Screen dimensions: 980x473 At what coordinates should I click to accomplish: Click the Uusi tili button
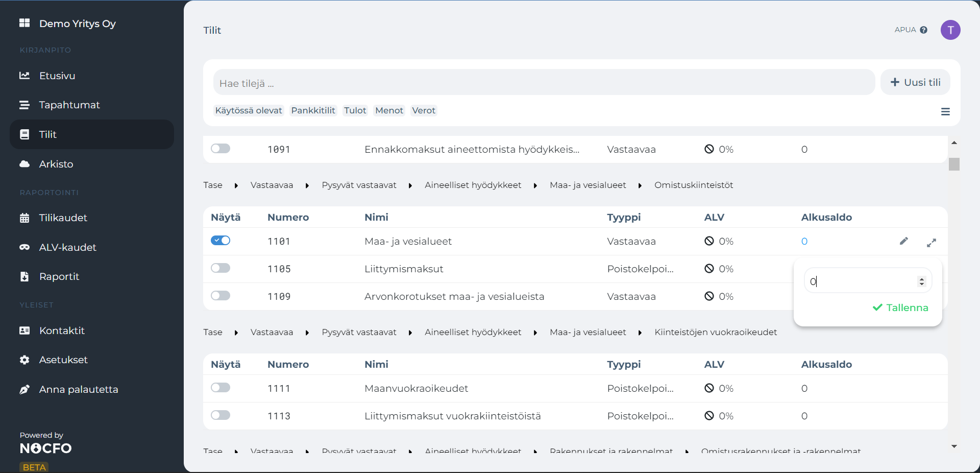coord(915,82)
